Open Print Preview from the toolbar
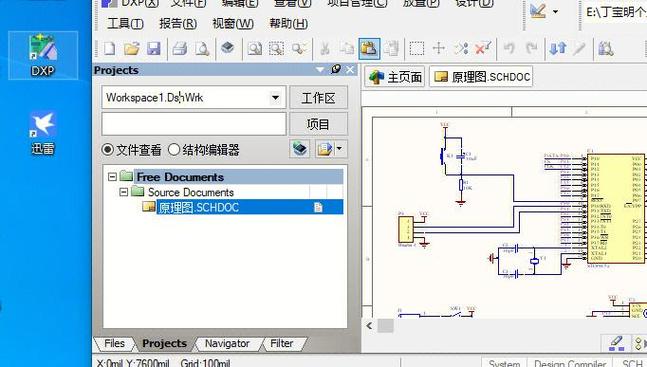The height and width of the screenshot is (367, 647). click(202, 49)
